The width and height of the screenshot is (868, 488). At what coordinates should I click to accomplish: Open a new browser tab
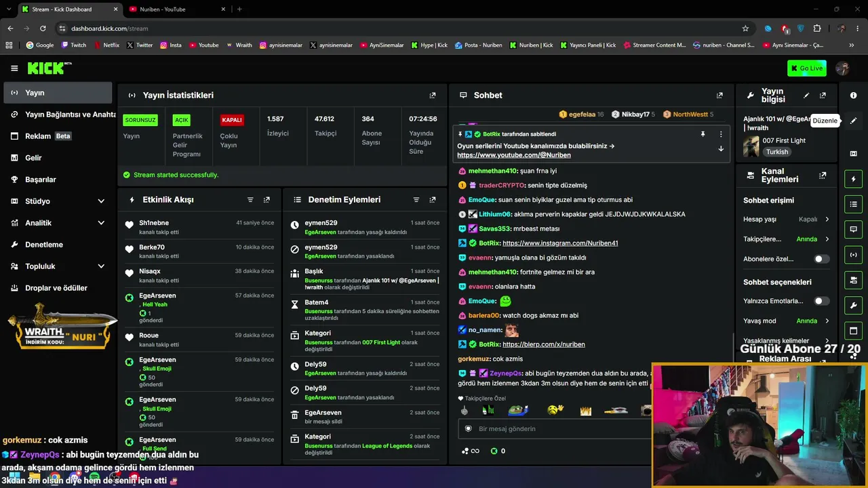click(239, 9)
